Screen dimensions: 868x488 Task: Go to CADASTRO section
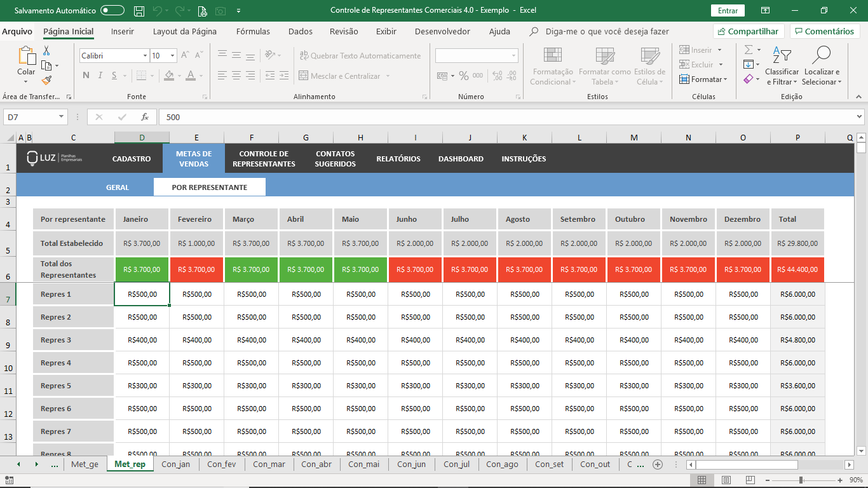tap(132, 159)
